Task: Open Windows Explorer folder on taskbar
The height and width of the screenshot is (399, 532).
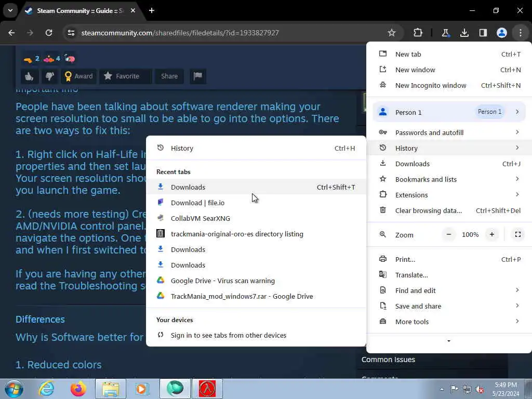Action: [111, 389]
